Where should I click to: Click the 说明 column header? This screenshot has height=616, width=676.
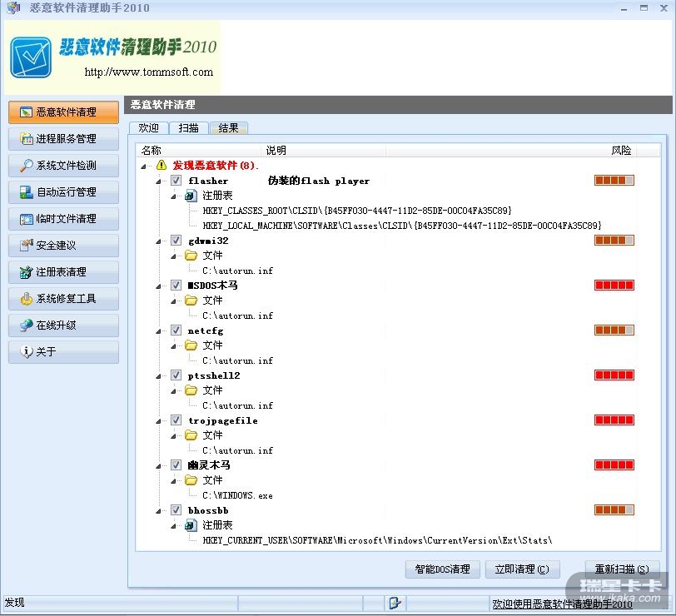[x=323, y=151]
